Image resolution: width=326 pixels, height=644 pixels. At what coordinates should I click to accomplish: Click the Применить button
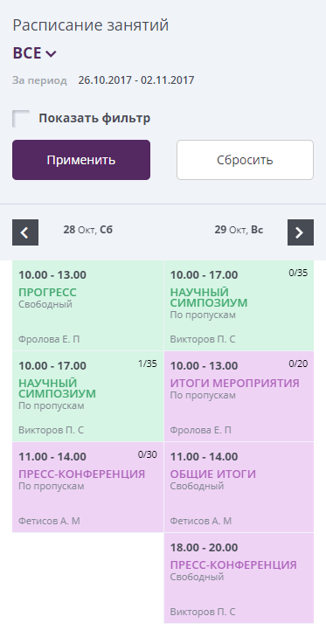[x=81, y=160]
